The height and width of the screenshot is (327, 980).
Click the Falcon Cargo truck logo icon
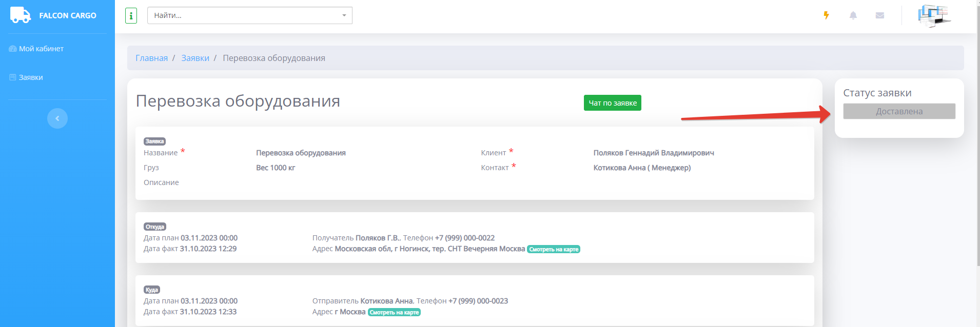tap(20, 15)
